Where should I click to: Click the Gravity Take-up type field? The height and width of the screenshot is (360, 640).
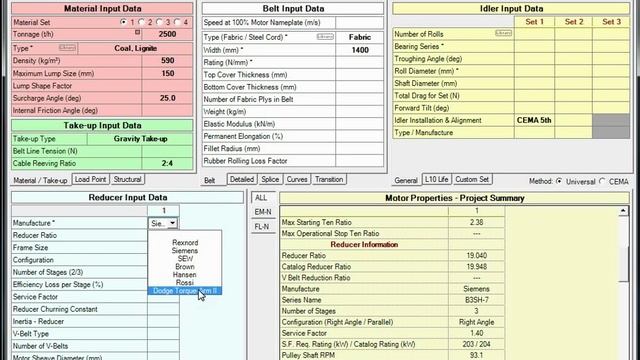(x=140, y=139)
